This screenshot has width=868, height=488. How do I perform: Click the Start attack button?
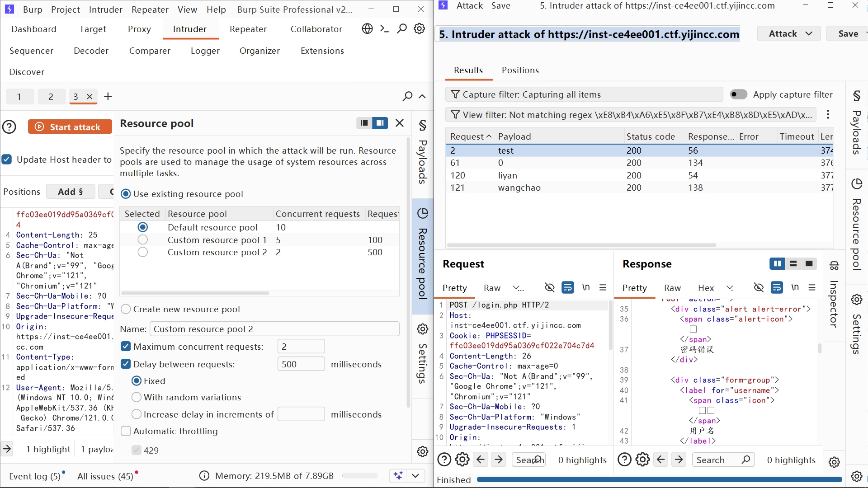point(70,127)
